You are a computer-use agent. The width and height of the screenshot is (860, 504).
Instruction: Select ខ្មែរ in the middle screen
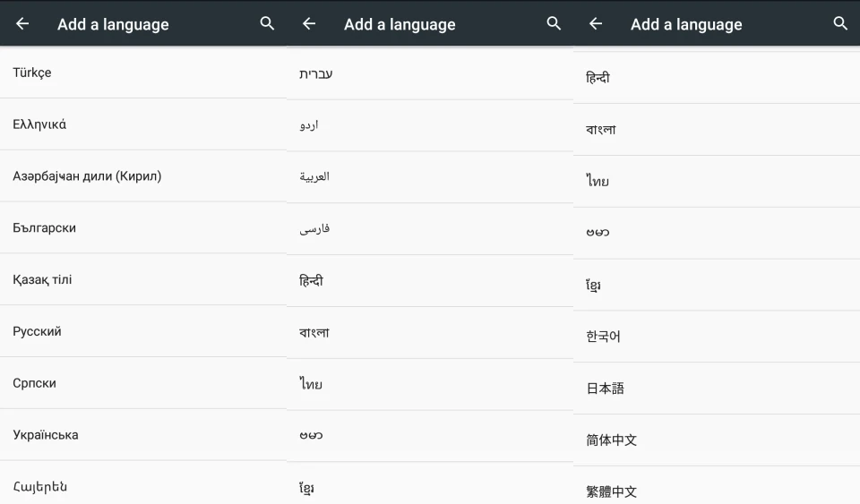pos(430,483)
